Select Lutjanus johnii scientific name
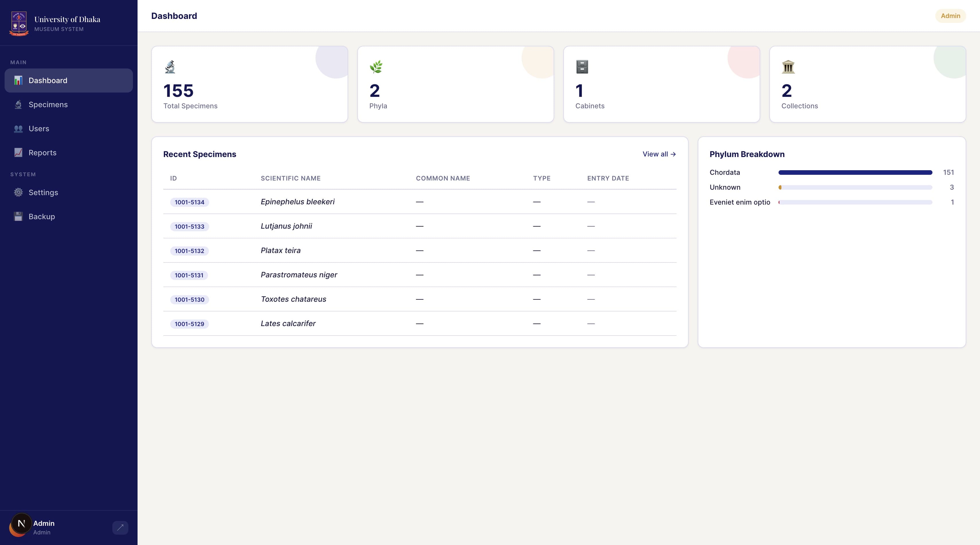This screenshot has width=980, height=545. [x=286, y=226]
